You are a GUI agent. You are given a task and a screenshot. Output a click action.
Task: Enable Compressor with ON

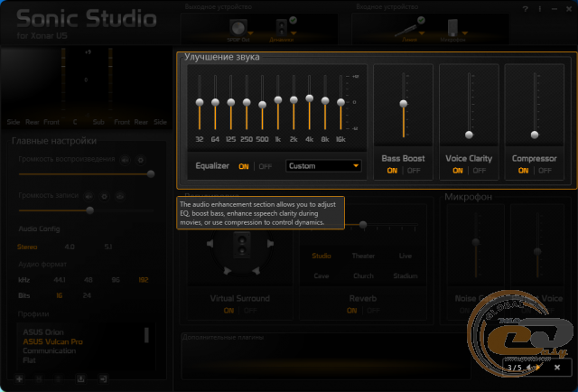[524, 171]
